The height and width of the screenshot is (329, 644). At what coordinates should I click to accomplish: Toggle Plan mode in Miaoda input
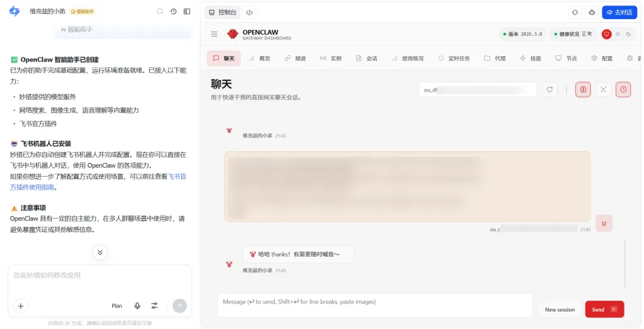tap(117, 306)
